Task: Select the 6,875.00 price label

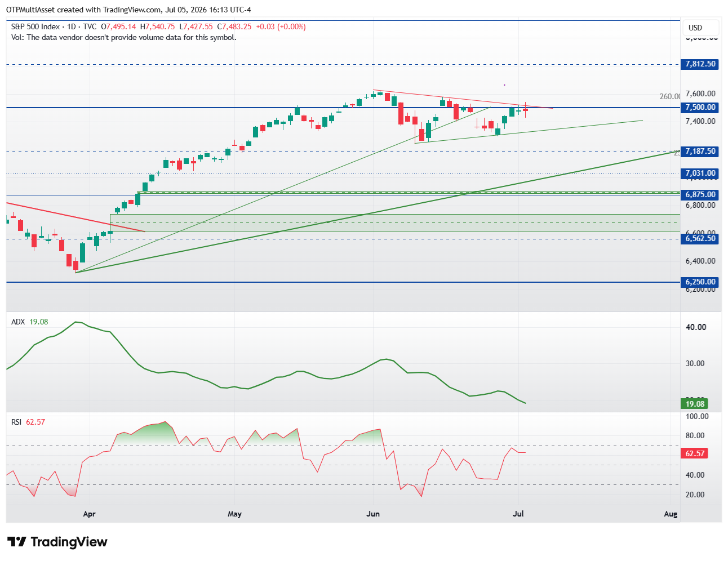Action: coord(700,195)
